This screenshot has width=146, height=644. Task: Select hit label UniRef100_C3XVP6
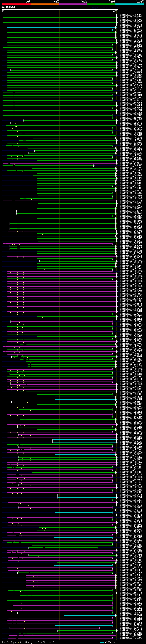pos(131,171)
